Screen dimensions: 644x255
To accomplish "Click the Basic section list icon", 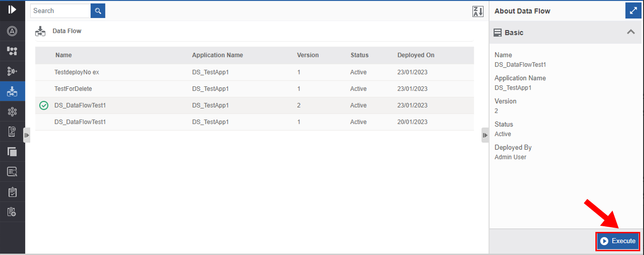I will click(x=497, y=33).
